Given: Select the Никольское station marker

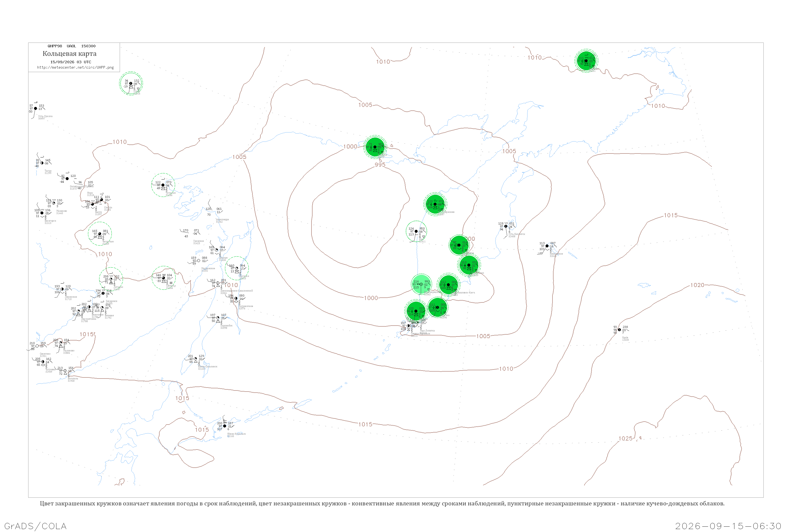Looking at the screenshot, I should [x=547, y=246].
